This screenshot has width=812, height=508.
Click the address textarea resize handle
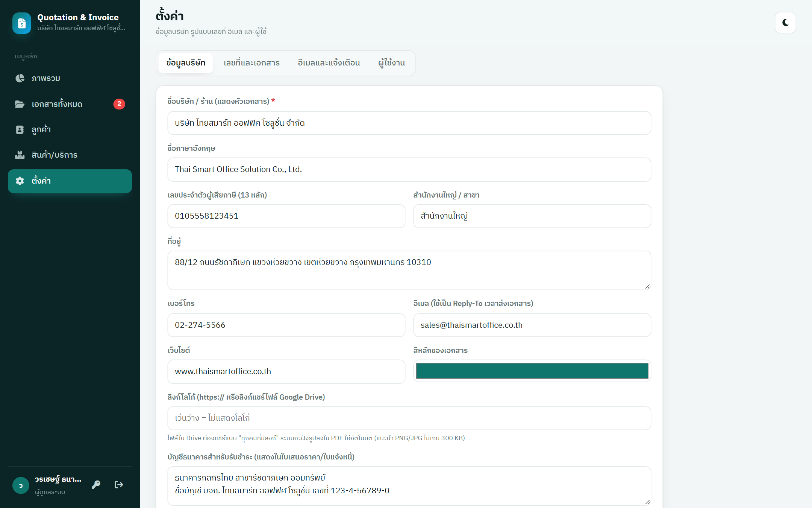point(647,286)
